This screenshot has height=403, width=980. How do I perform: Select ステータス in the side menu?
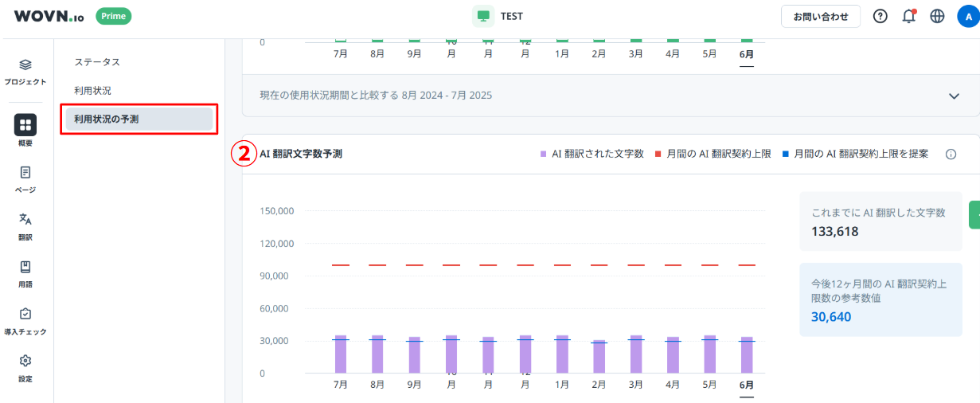pyautogui.click(x=97, y=62)
